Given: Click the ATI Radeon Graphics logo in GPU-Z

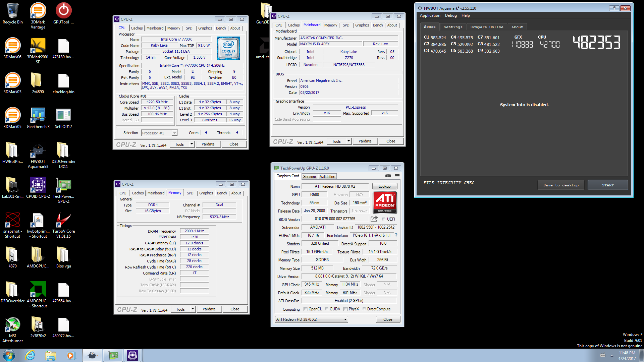Looking at the screenshot, I should click(385, 202).
